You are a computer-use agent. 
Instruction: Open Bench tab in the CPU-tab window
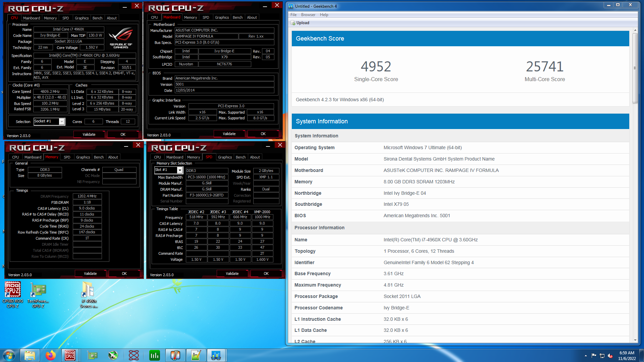click(97, 18)
